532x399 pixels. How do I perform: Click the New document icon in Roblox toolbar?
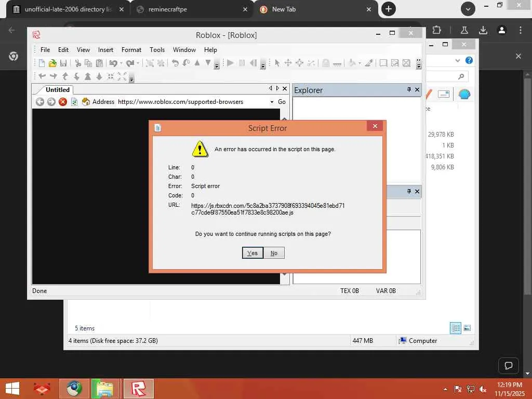pos(42,63)
